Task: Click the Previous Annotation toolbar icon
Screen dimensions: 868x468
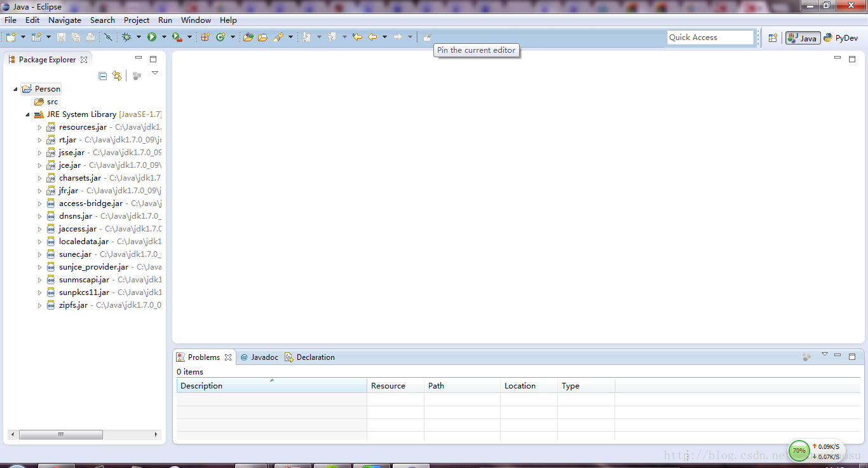Action: coord(332,38)
